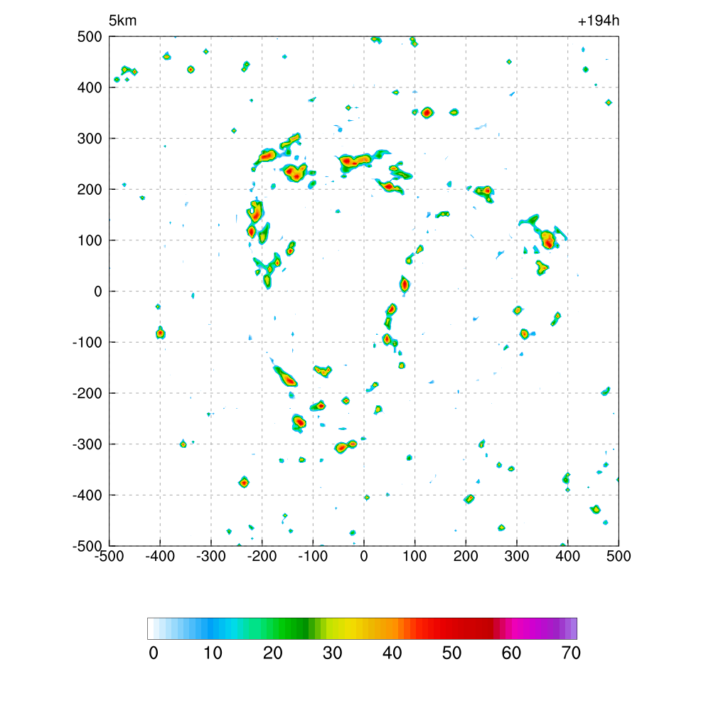Screen dimensions: 728x728
Task: Select the y-axis tick label -200
Action: point(87,394)
